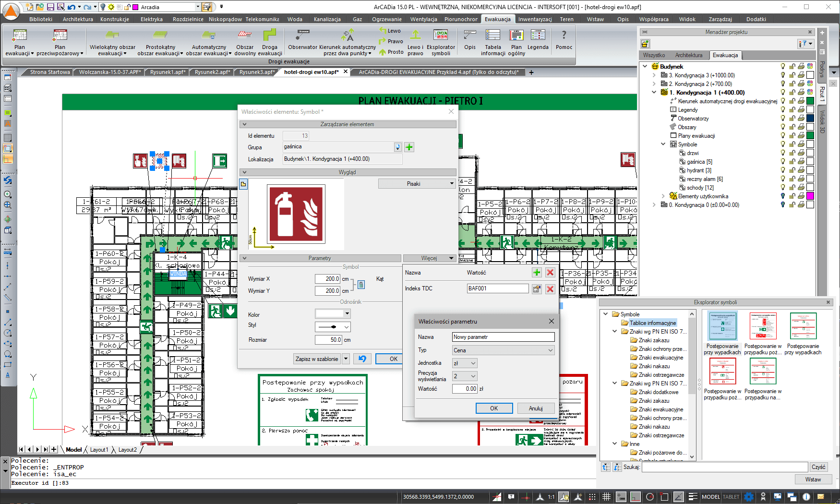The image size is (840, 504).
Task: Toggle visibility bulb for gaśnica [5]
Action: click(x=783, y=162)
